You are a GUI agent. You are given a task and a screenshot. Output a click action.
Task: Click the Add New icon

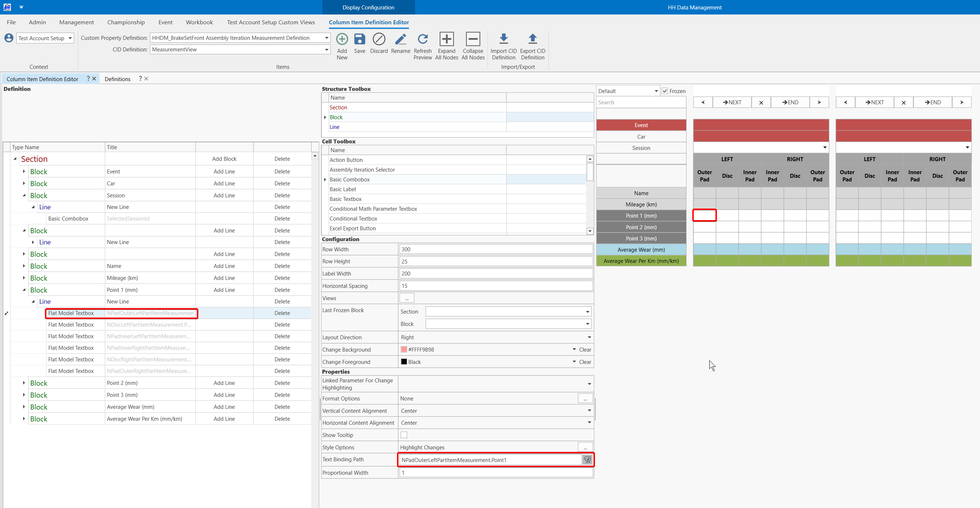pos(342,39)
